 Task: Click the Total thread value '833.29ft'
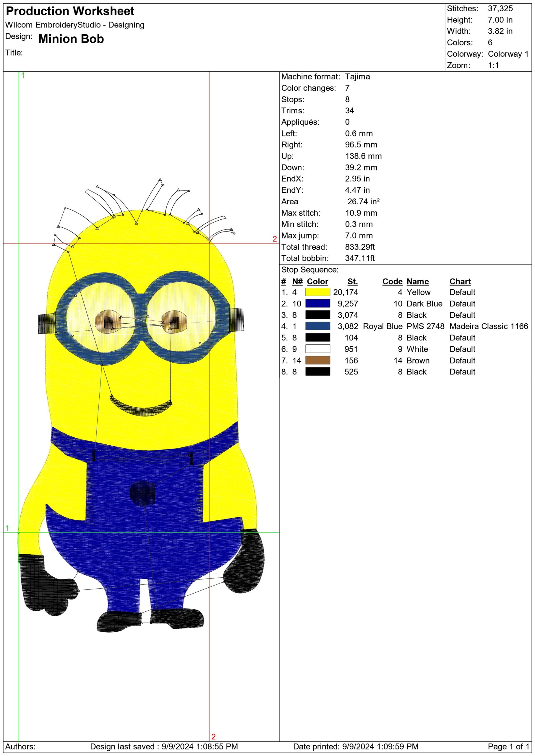tap(360, 247)
